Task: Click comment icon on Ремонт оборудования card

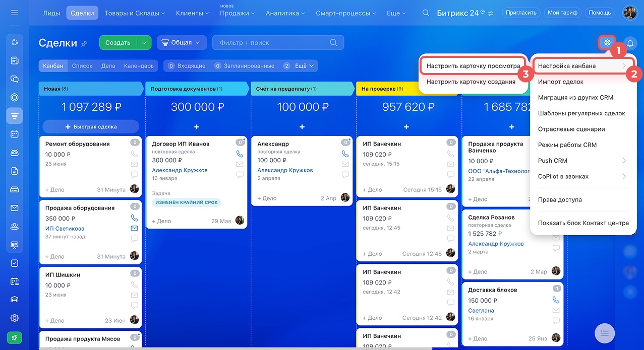Action: coord(134,175)
